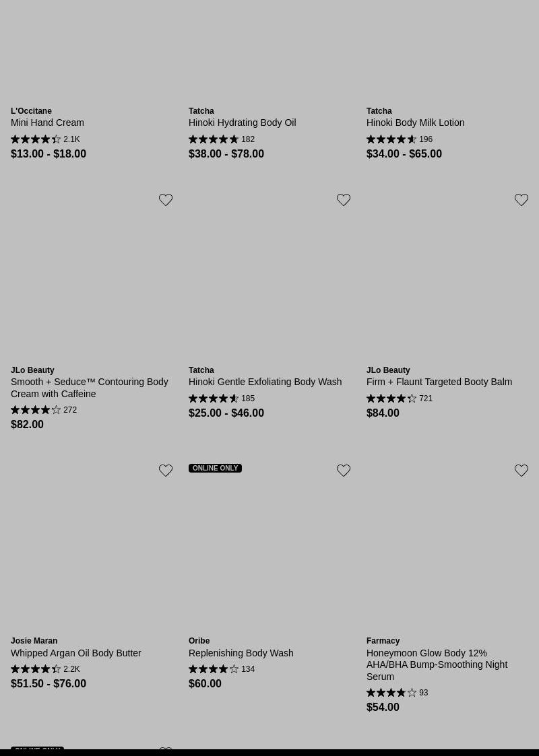Open L'Occitane Mini Hand Cream product page

pyautogui.click(x=47, y=123)
